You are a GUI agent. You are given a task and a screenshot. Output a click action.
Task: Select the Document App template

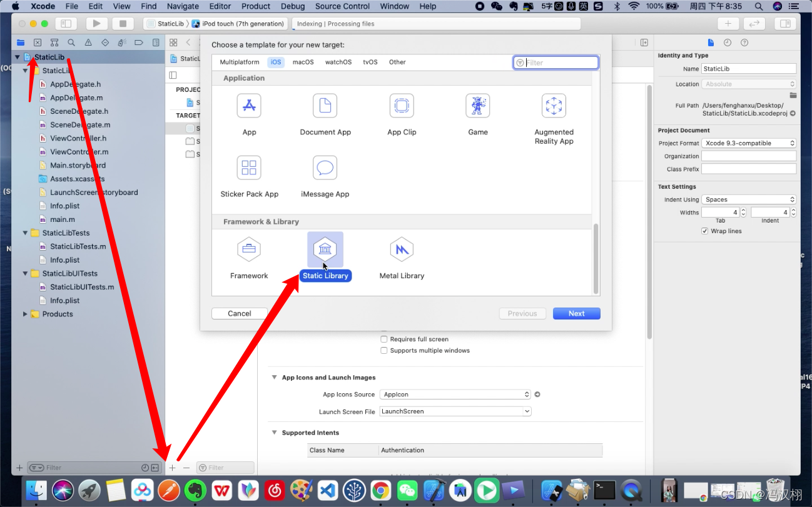[x=325, y=114]
